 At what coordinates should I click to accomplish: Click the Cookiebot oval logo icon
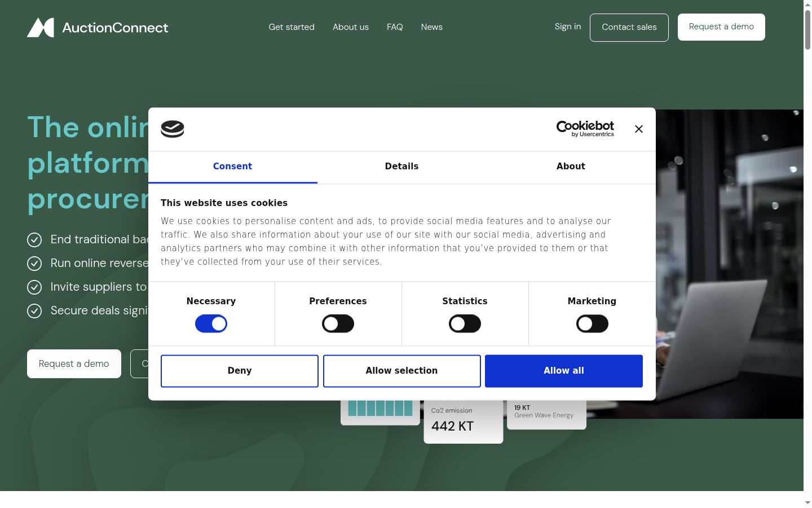click(173, 129)
